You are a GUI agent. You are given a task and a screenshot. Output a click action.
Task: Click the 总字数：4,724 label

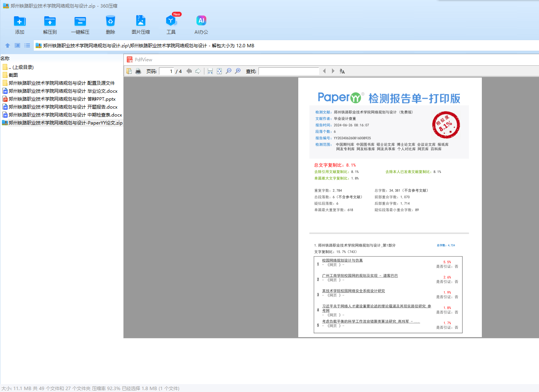[446, 245]
